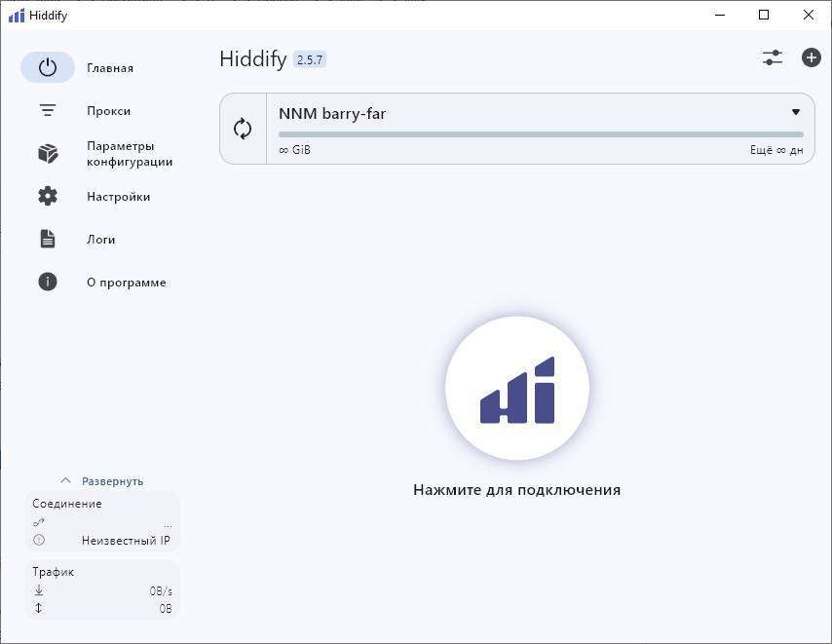The image size is (832, 644).
Task: Open Настройки via the gear icon
Action: 48,197
